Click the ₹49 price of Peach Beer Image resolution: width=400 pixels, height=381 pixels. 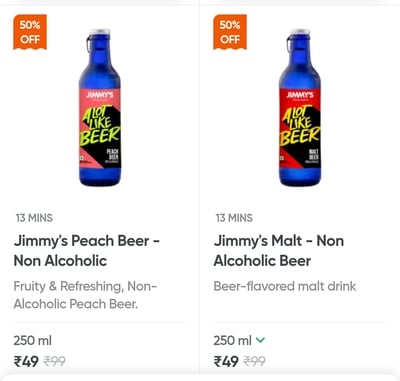(26, 361)
